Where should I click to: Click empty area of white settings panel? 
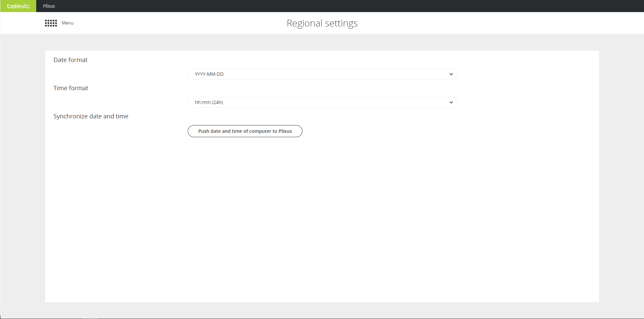322,218
